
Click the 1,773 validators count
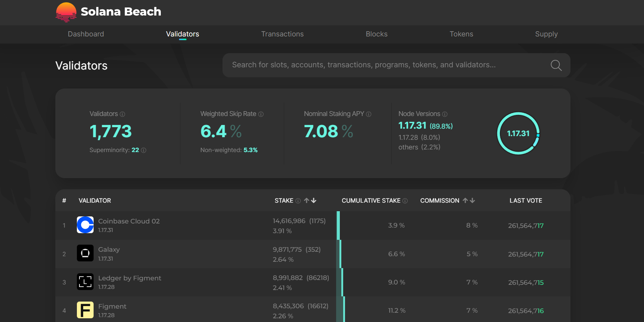click(x=111, y=131)
